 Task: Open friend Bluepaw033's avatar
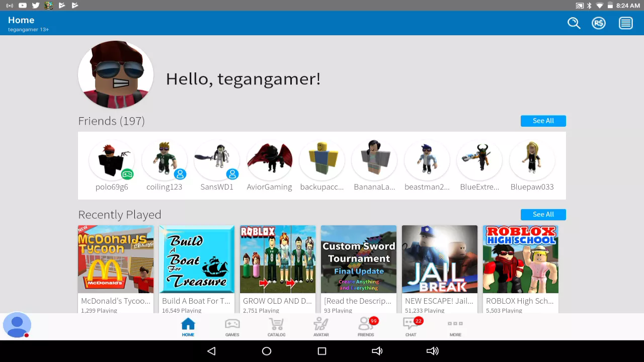pos(532,160)
